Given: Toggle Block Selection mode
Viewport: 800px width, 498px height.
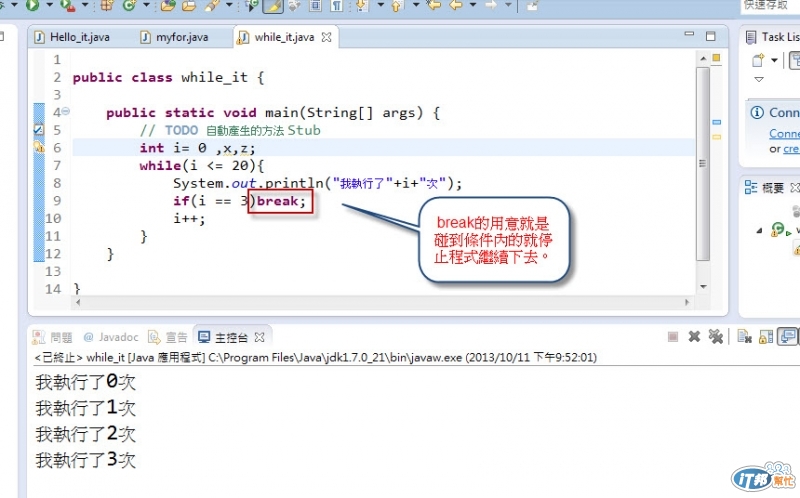Looking at the screenshot, I should (316, 5).
